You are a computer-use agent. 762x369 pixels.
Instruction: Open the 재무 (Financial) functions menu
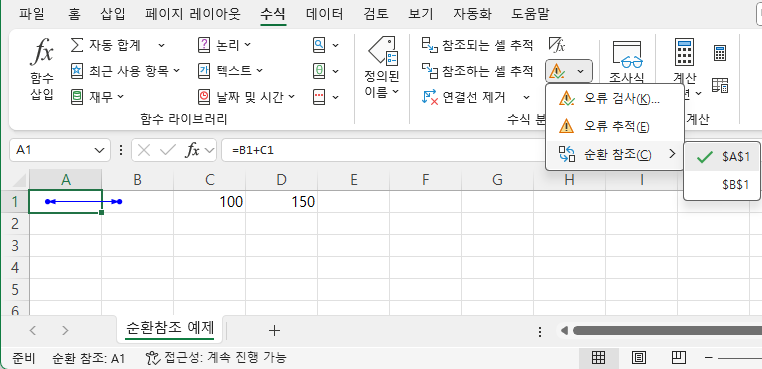click(x=98, y=97)
